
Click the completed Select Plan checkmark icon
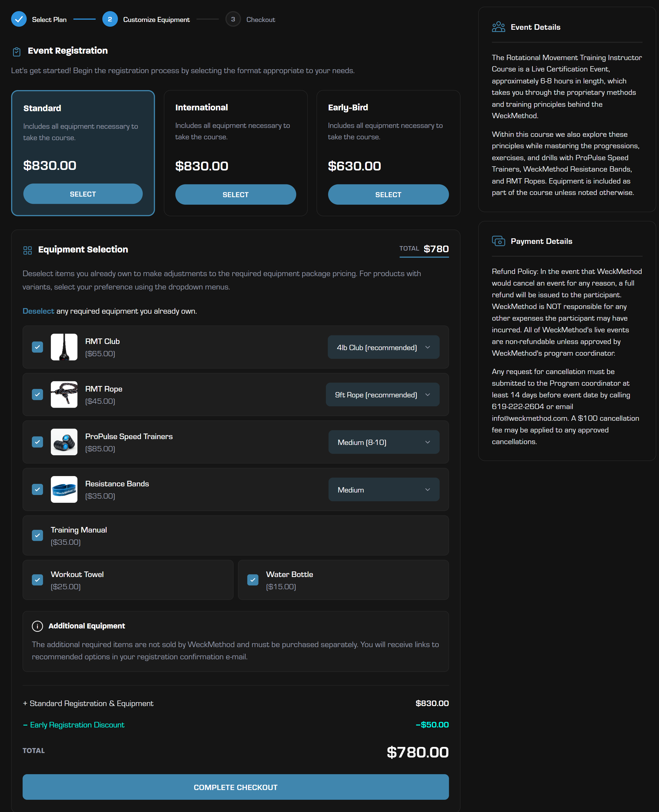19,19
